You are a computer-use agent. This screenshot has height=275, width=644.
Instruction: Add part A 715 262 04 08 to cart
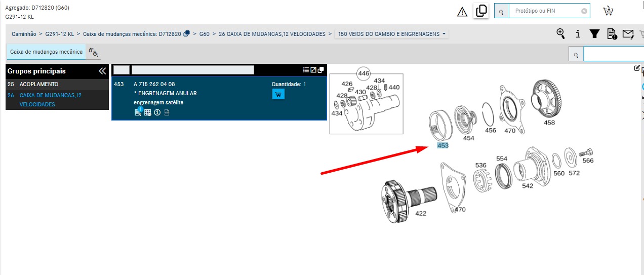click(278, 94)
